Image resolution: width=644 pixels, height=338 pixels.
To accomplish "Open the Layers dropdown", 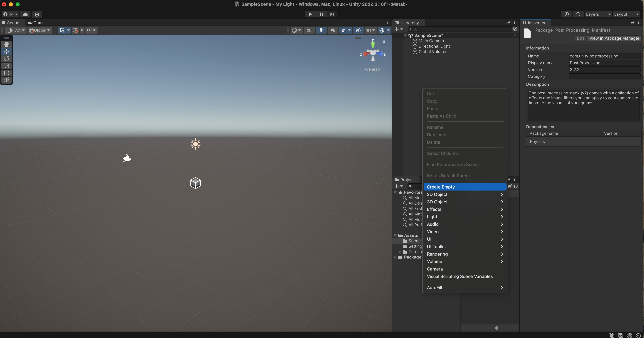I will coord(598,14).
